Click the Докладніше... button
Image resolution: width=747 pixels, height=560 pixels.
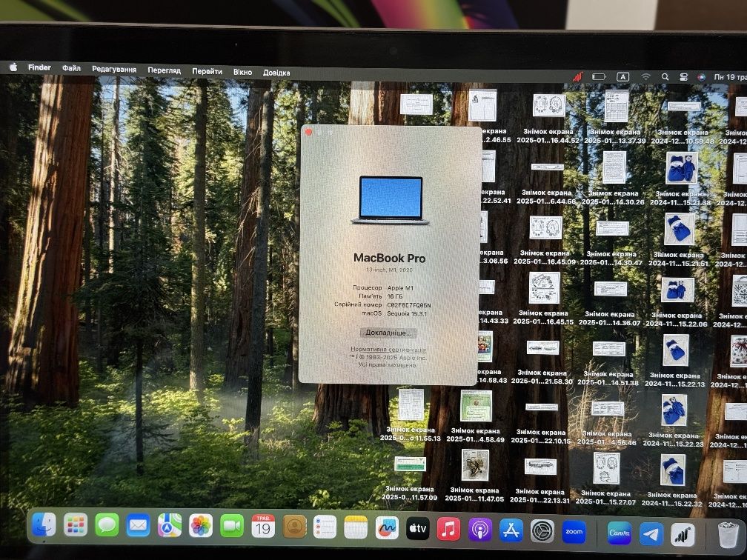pos(388,333)
